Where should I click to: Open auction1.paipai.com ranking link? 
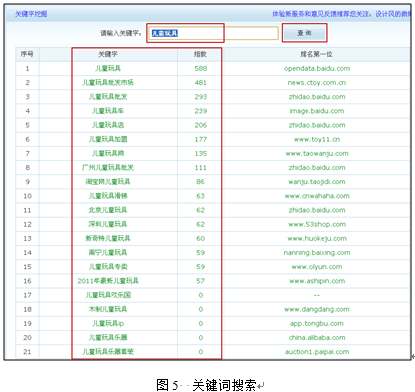(317, 352)
